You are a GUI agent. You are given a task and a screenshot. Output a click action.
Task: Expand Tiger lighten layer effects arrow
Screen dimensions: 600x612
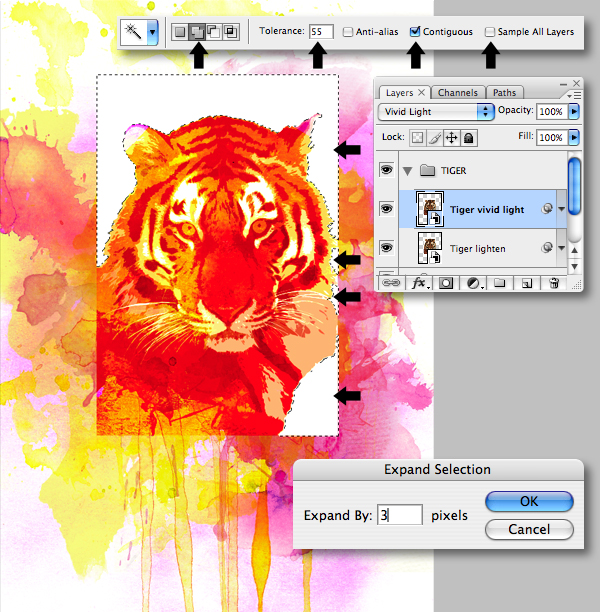click(x=562, y=248)
